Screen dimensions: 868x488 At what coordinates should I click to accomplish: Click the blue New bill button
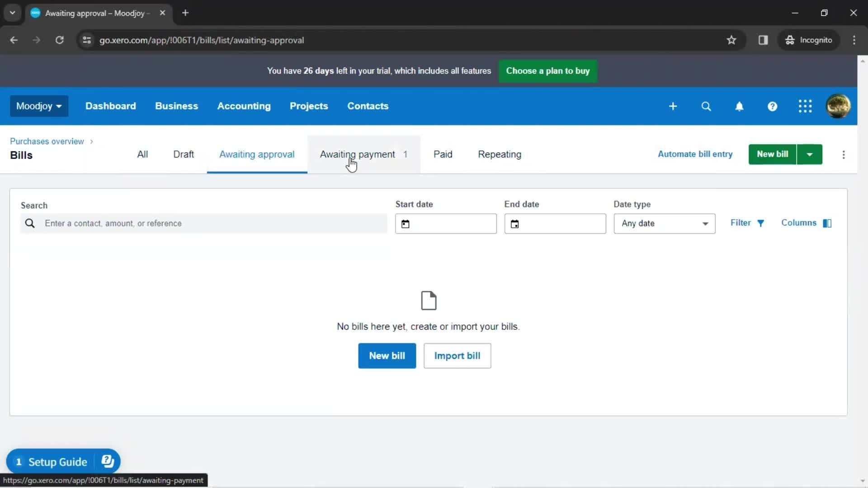tap(387, 356)
